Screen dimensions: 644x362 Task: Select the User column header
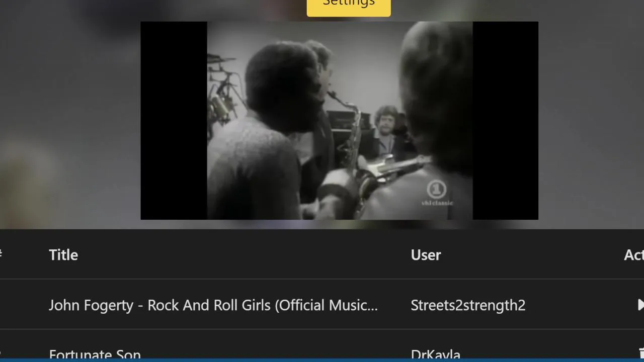(x=426, y=255)
